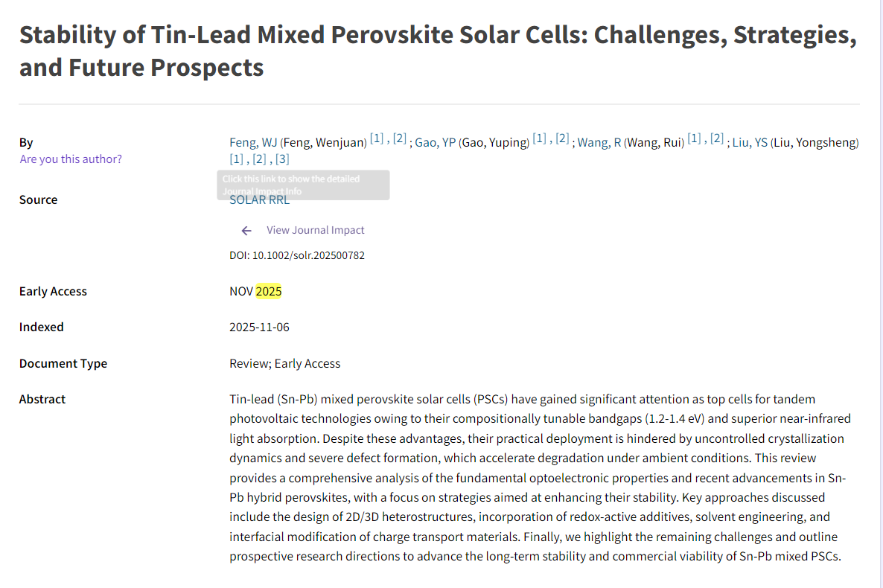Open the Gao, YP author link
The height and width of the screenshot is (588, 883).
435,142
